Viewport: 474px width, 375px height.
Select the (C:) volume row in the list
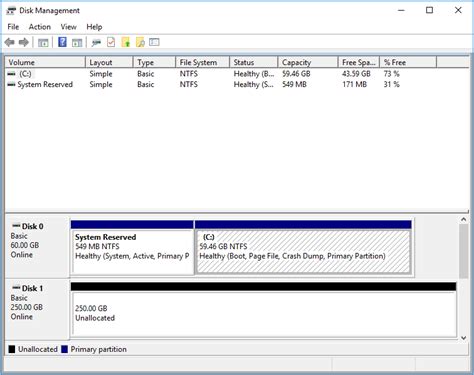(x=221, y=74)
